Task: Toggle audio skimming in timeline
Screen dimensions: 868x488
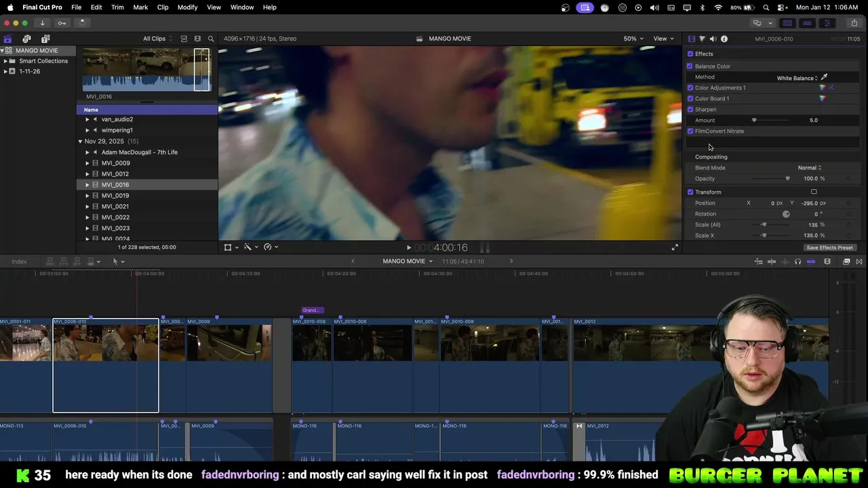Action: tap(785, 262)
